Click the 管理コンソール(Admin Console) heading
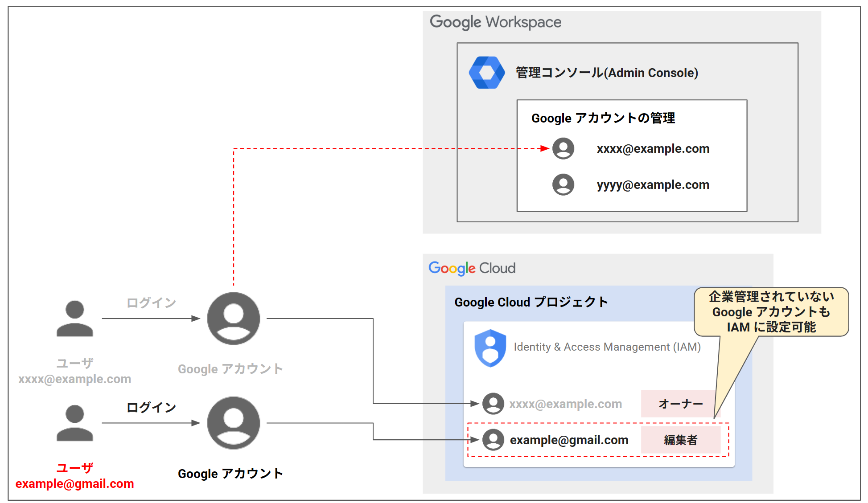The image size is (868, 503). pyautogui.click(x=607, y=73)
